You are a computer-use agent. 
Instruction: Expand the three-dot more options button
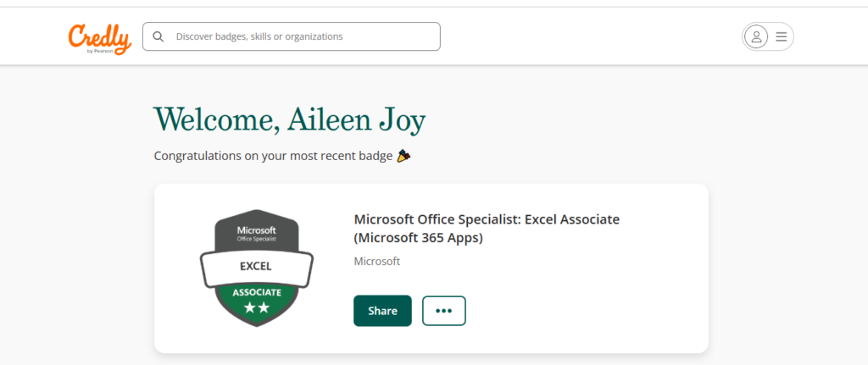click(443, 311)
